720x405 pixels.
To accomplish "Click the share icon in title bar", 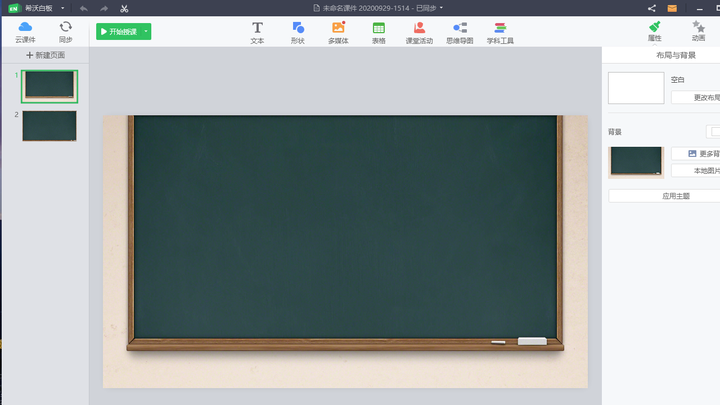I will (652, 8).
